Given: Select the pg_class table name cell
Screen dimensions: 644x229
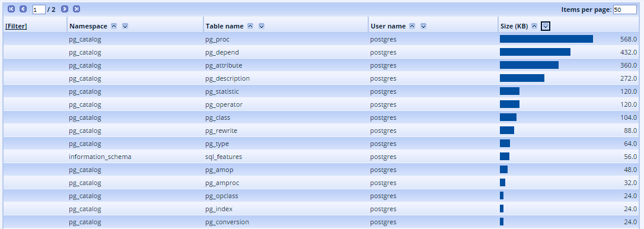Looking at the screenshot, I should pos(218,117).
